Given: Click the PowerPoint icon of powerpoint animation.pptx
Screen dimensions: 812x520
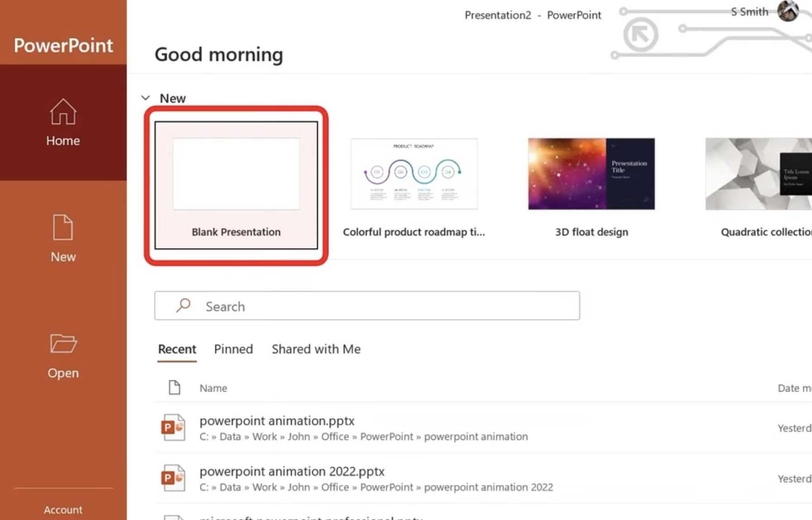Looking at the screenshot, I should (x=173, y=427).
